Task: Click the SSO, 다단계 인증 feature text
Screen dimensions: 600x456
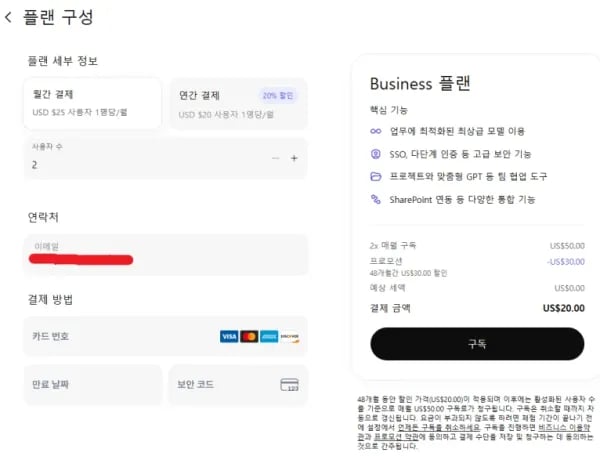Action: tap(460, 154)
